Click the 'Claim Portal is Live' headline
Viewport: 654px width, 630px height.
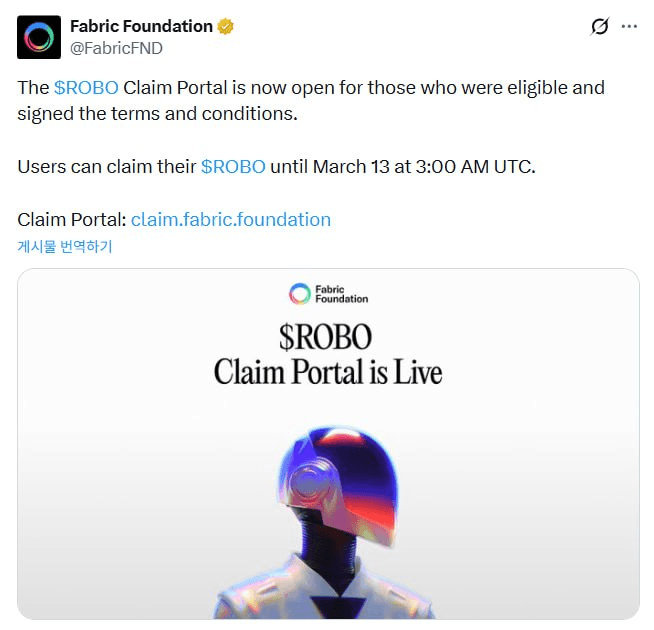pos(327,373)
